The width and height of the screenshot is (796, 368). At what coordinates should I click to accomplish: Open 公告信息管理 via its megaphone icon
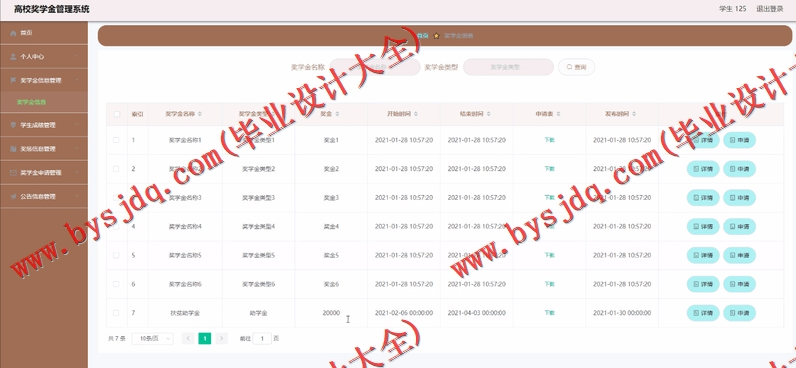coord(13,196)
